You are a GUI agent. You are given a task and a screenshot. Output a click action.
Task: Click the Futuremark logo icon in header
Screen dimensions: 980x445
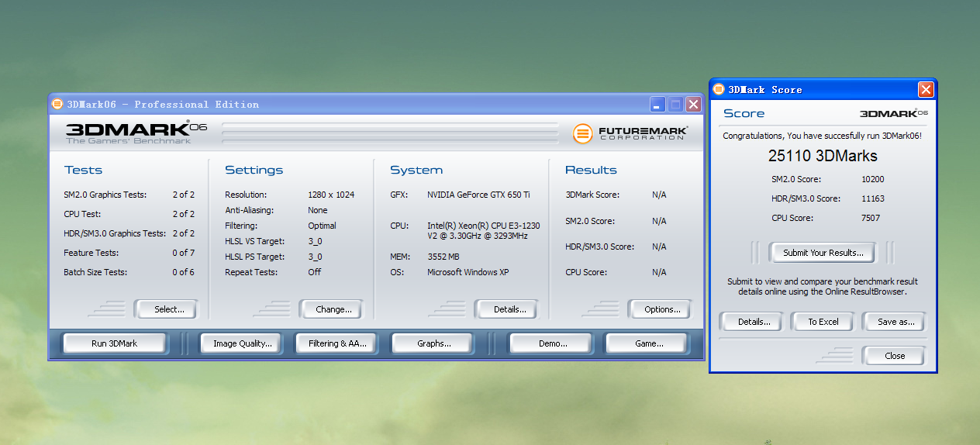pyautogui.click(x=582, y=133)
